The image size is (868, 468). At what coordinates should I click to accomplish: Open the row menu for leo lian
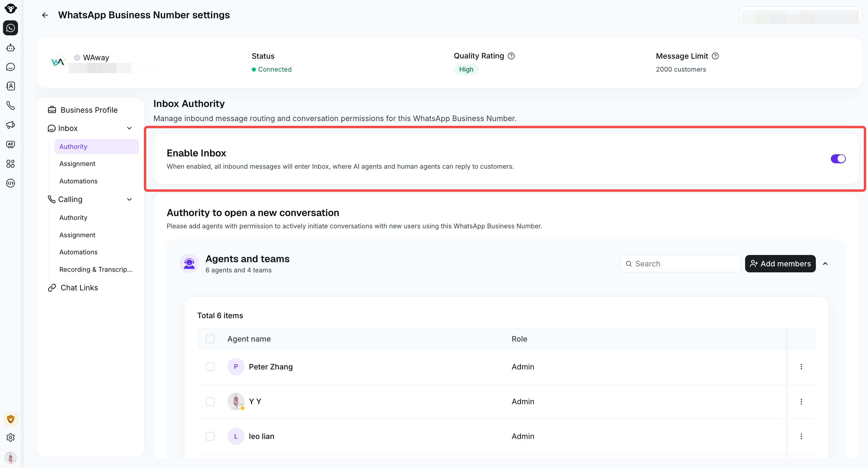point(801,436)
